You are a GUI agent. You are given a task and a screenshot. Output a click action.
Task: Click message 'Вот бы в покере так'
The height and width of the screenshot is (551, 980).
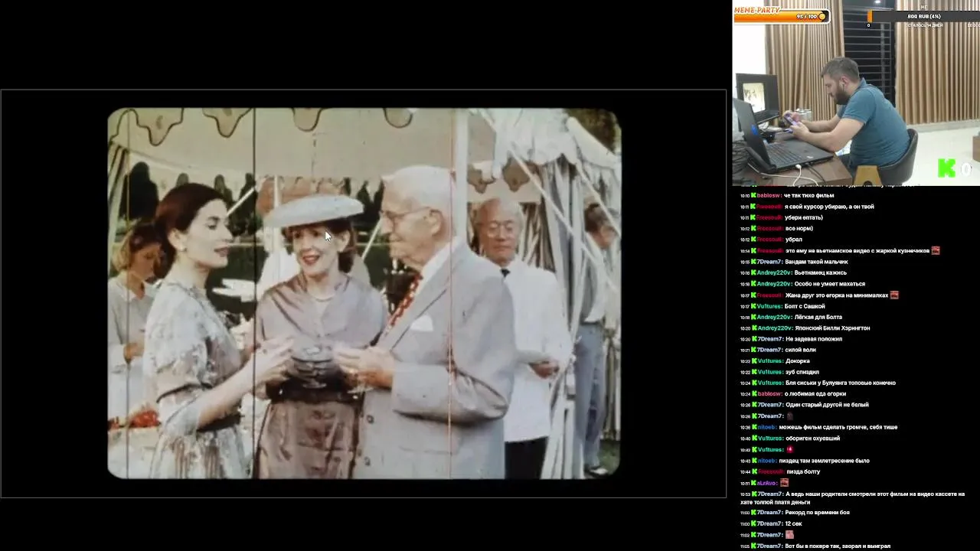tap(838, 546)
